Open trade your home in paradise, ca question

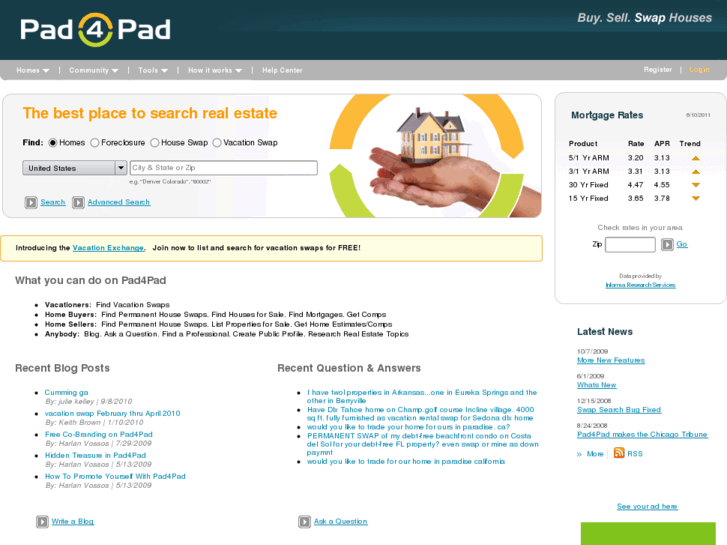tap(408, 427)
